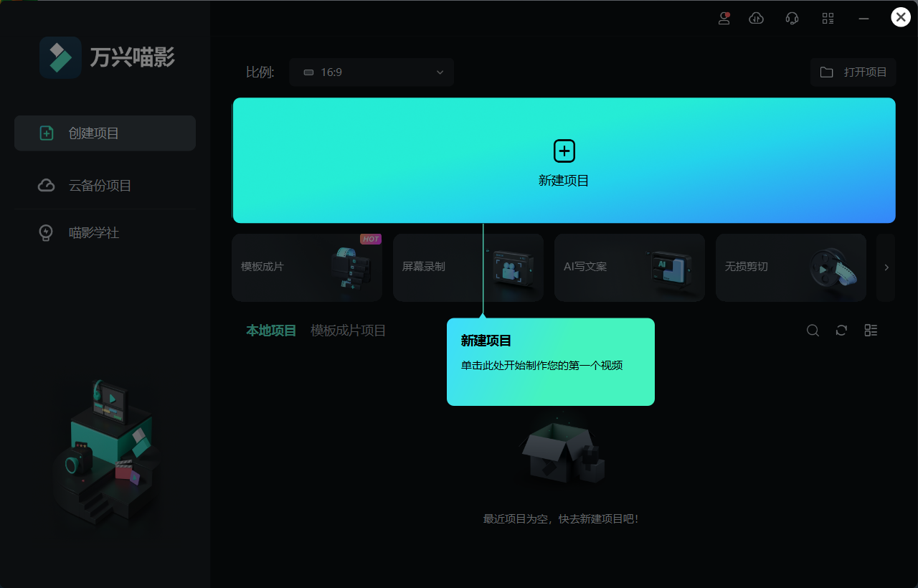
Task: Select the 本地项目 tab
Action: pos(270,330)
